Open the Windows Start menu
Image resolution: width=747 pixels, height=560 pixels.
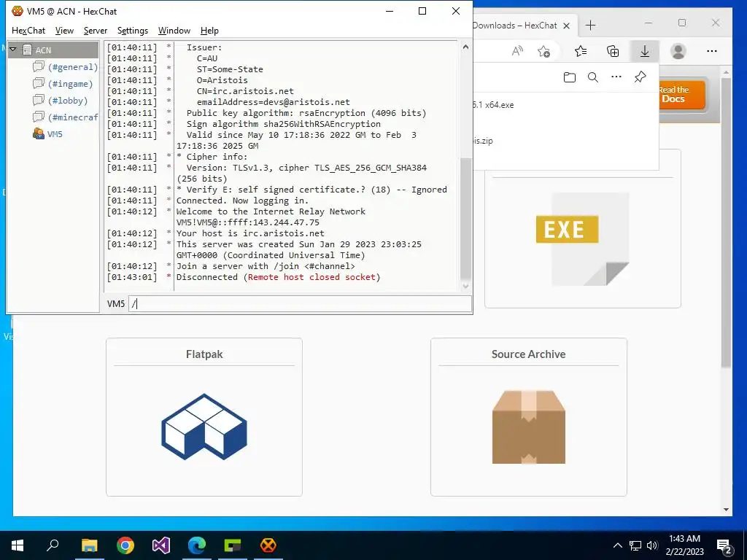[18, 545]
